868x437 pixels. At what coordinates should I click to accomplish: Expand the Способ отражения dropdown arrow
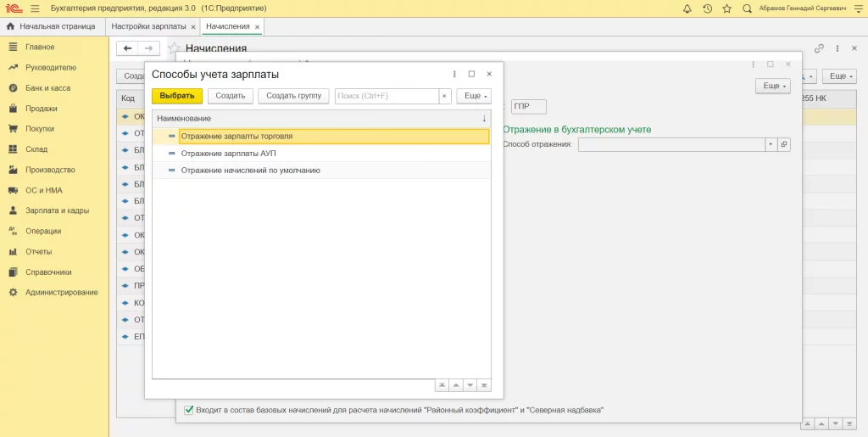pos(771,145)
